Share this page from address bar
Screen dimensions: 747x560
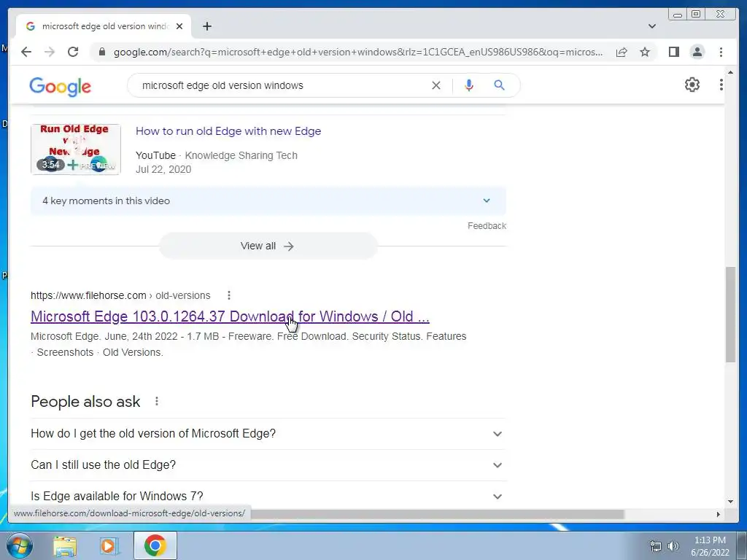coord(622,52)
